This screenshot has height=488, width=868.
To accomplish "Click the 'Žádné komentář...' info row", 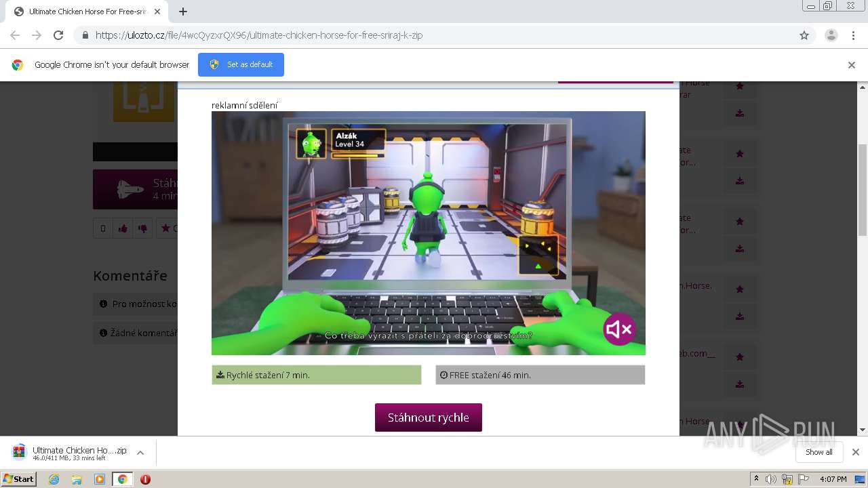I will (x=136, y=333).
